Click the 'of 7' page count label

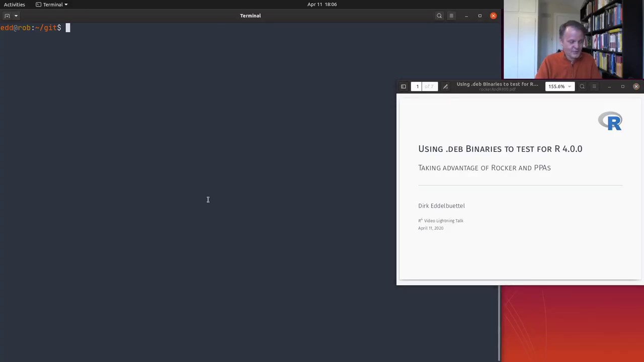tap(429, 86)
